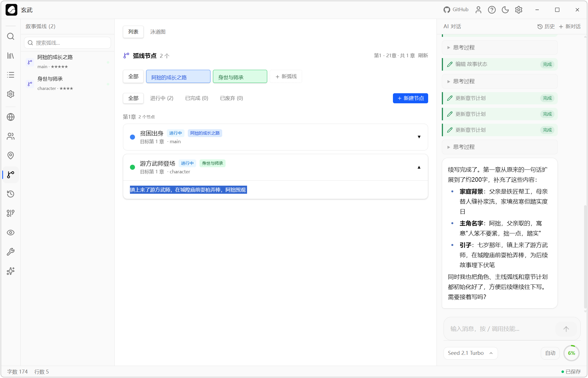
Task: Start a 新对话 in AI panel
Action: 570,27
